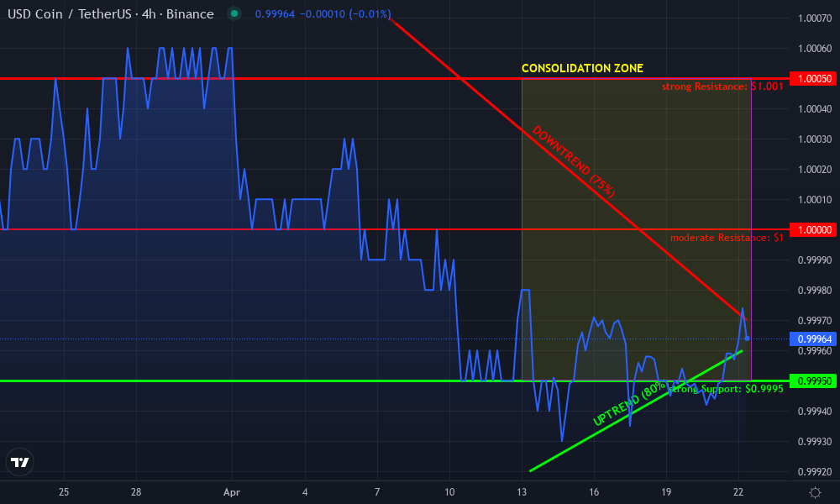
Task: Click the blue 0.99964 price label
Action: point(812,339)
